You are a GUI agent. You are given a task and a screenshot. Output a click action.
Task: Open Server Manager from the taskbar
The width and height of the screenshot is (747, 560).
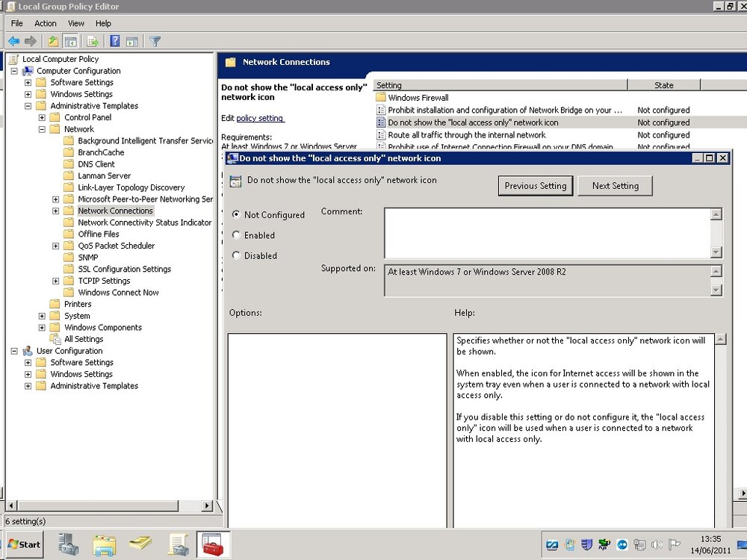pos(69,544)
